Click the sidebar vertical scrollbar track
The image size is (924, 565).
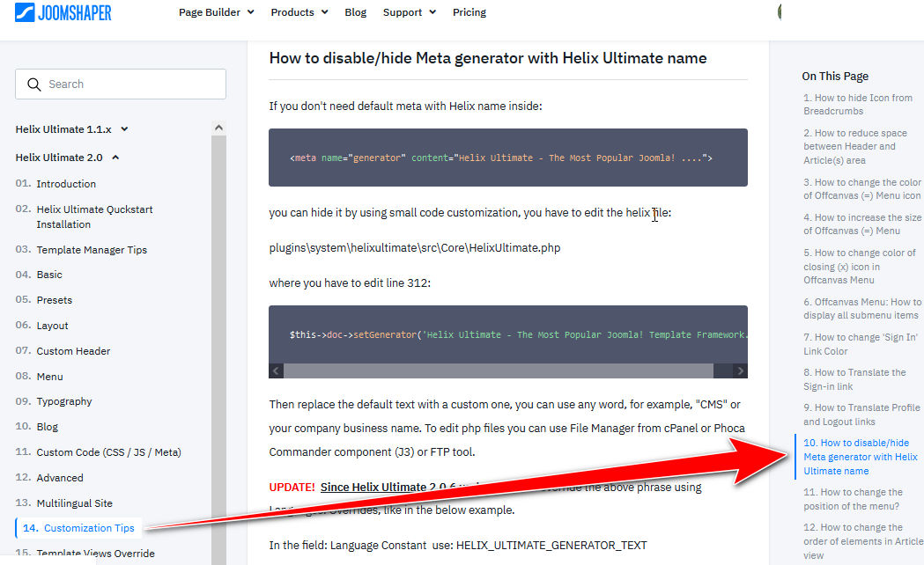tap(218, 349)
